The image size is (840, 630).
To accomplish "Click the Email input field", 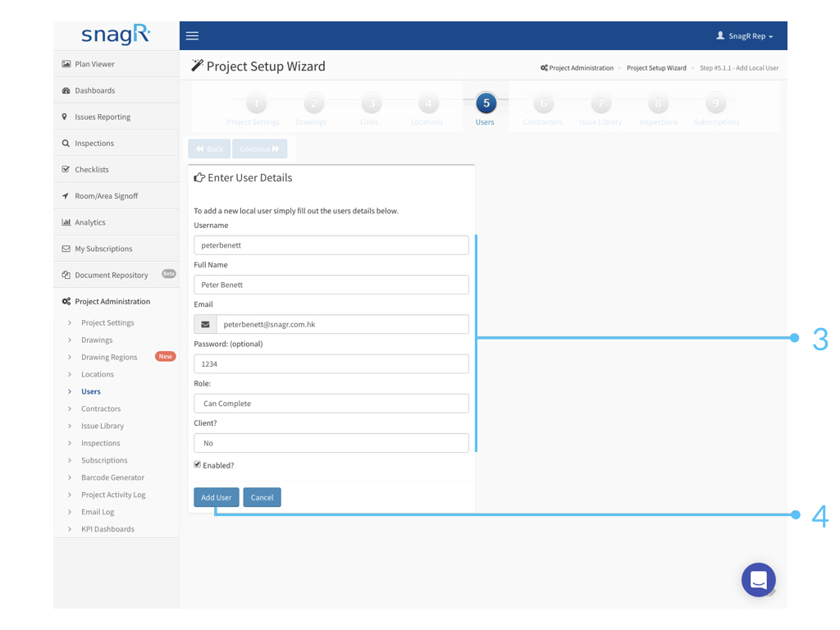I will pyautogui.click(x=342, y=325).
